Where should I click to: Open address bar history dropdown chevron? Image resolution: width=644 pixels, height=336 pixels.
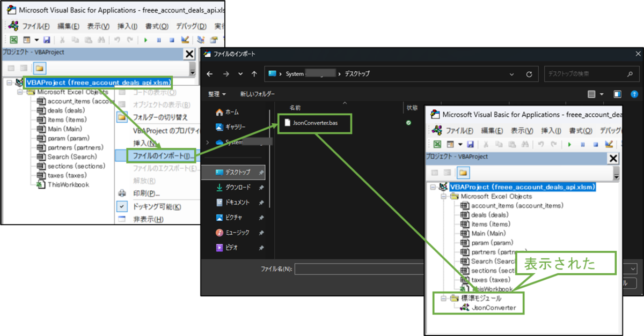pyautogui.click(x=513, y=74)
